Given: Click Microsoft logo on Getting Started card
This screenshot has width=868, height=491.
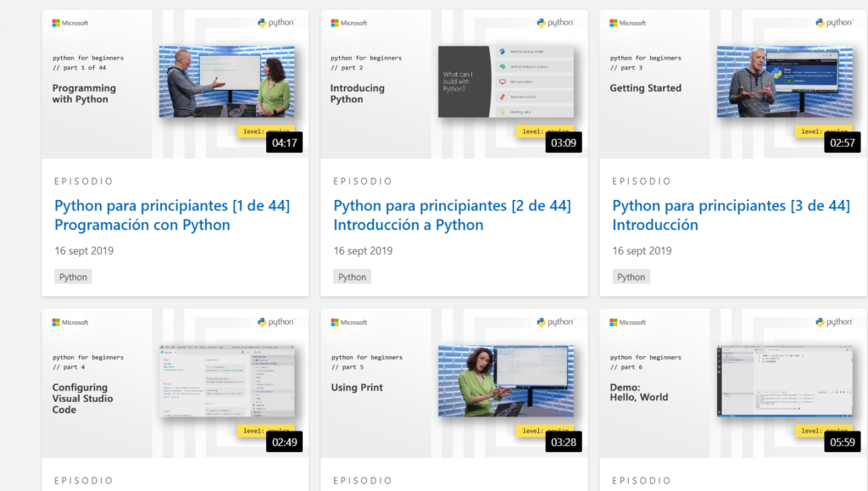Looking at the screenshot, I should coord(628,23).
